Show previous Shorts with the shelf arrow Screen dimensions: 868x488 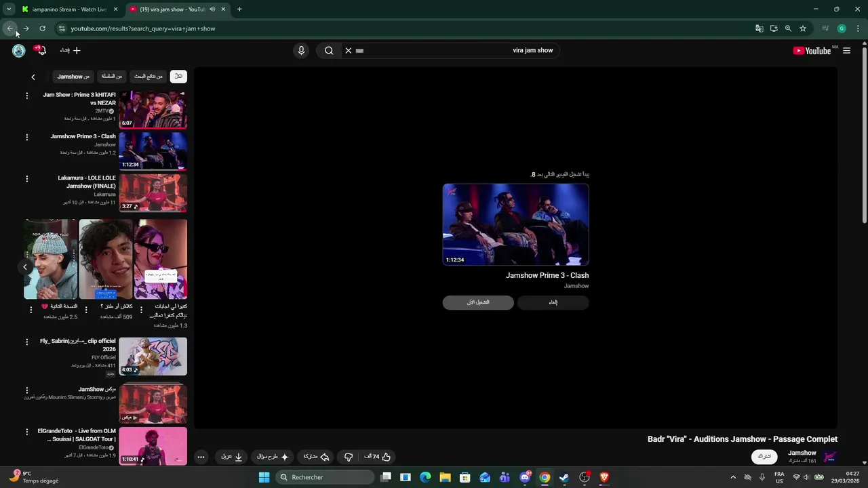click(25, 267)
